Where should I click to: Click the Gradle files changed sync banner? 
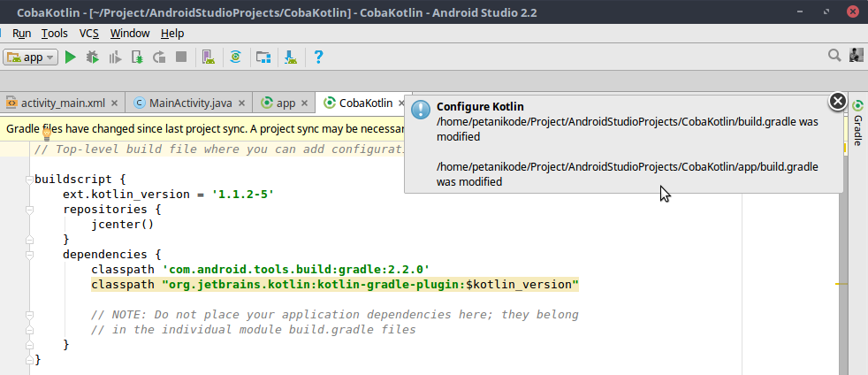click(x=202, y=129)
